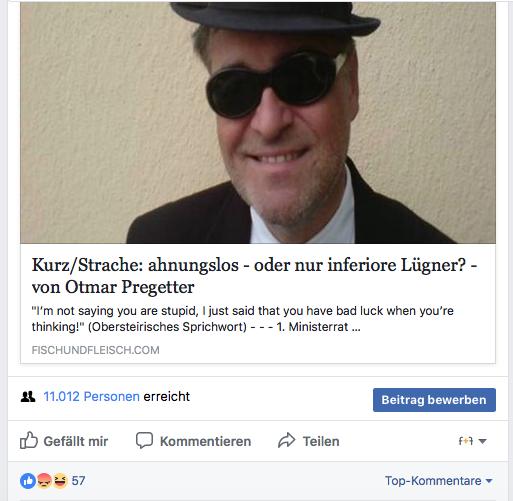Click the Gefällt mir label

click(x=76, y=441)
